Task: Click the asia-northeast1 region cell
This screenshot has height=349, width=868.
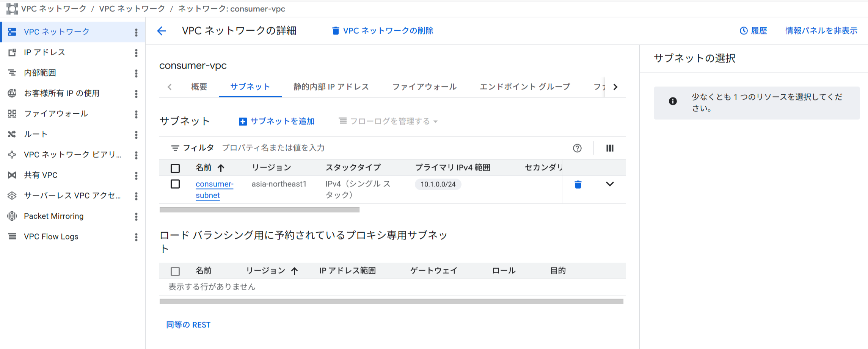Action: 279,184
